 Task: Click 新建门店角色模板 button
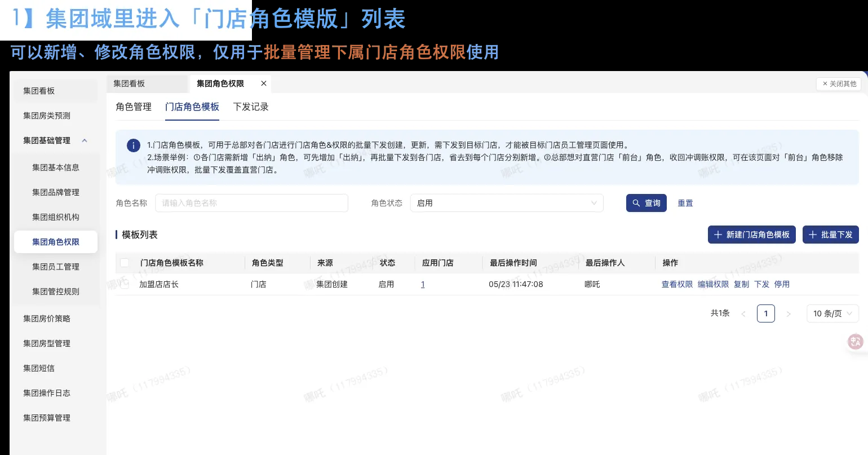pos(752,235)
